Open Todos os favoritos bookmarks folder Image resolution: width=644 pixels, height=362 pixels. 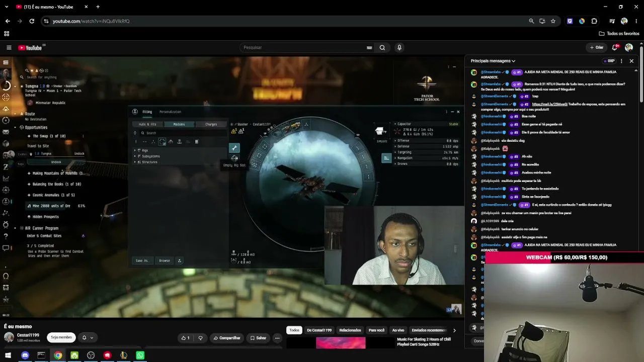tap(619, 34)
